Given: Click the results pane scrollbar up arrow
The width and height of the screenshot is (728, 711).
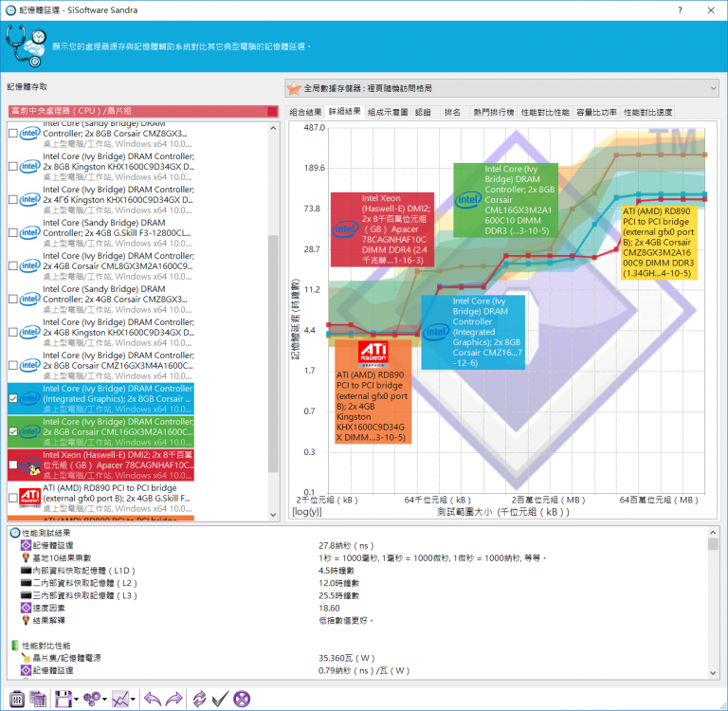Looking at the screenshot, I should pos(713,532).
